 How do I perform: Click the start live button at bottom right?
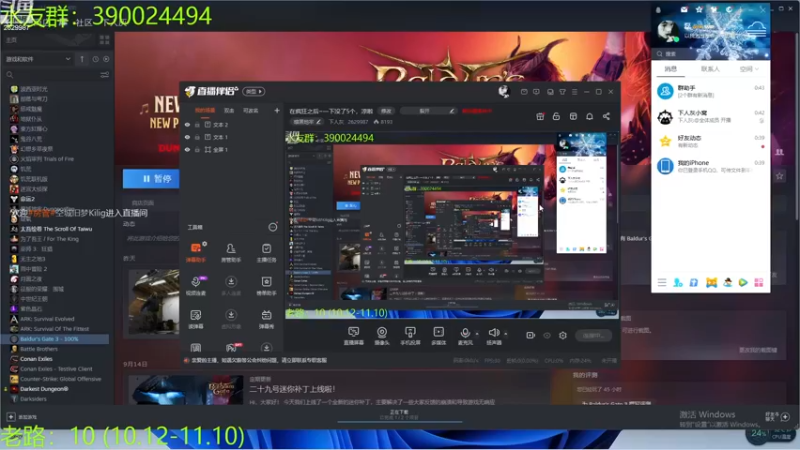593,336
